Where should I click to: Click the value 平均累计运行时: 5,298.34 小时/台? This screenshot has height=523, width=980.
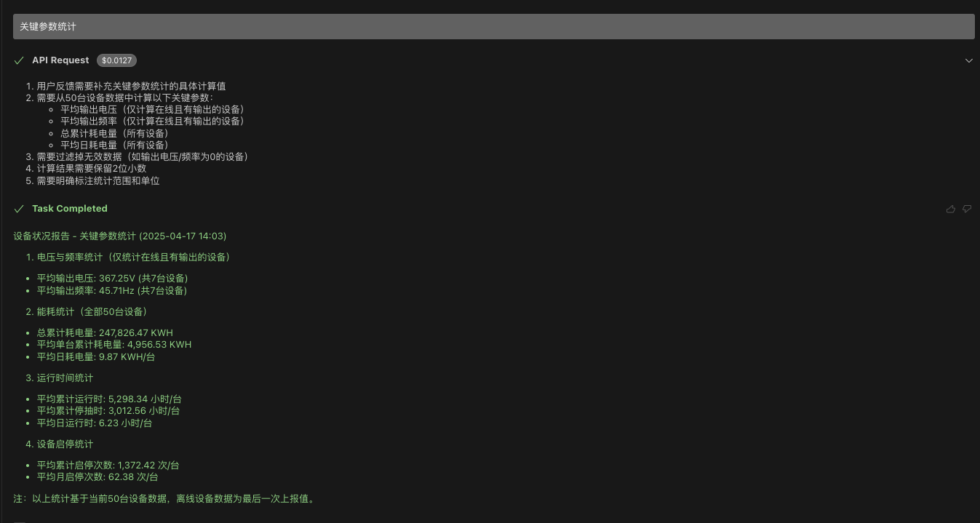click(109, 399)
